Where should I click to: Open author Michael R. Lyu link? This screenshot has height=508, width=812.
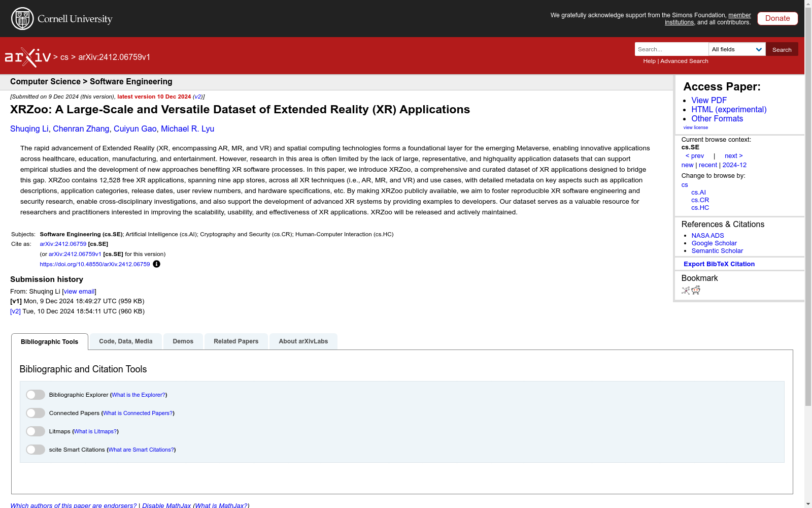(187, 129)
